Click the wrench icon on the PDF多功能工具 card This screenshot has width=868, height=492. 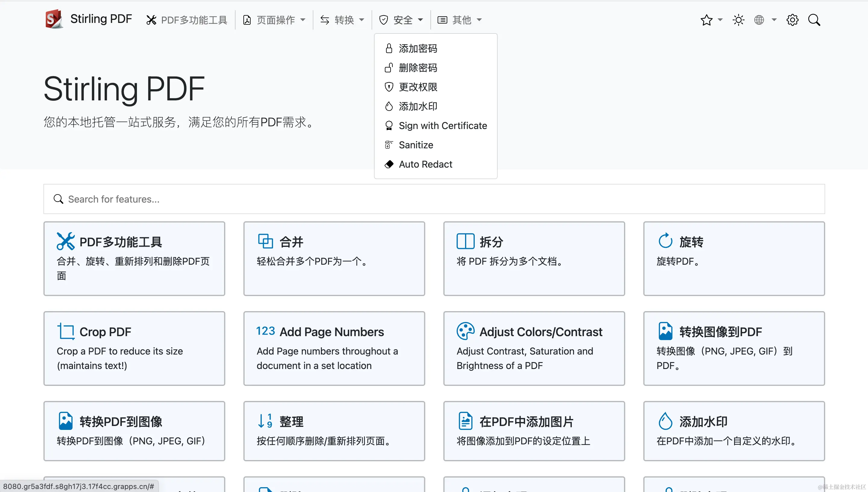coord(65,241)
